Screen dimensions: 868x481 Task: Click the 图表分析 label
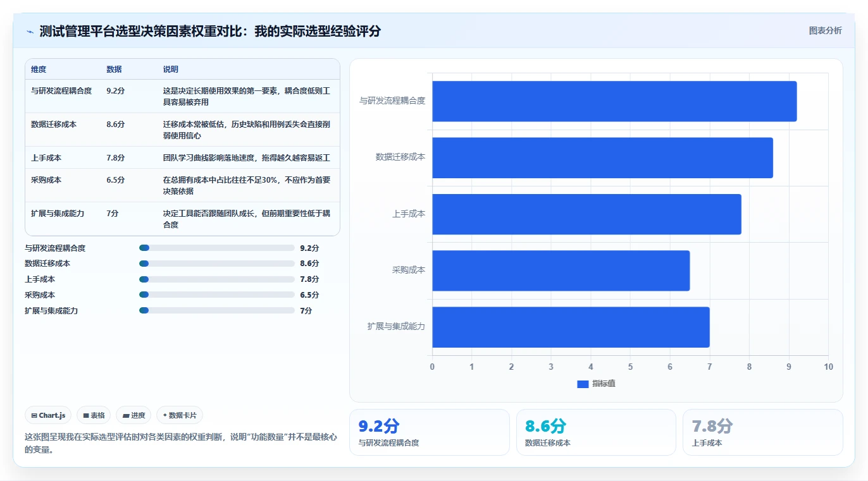point(825,30)
